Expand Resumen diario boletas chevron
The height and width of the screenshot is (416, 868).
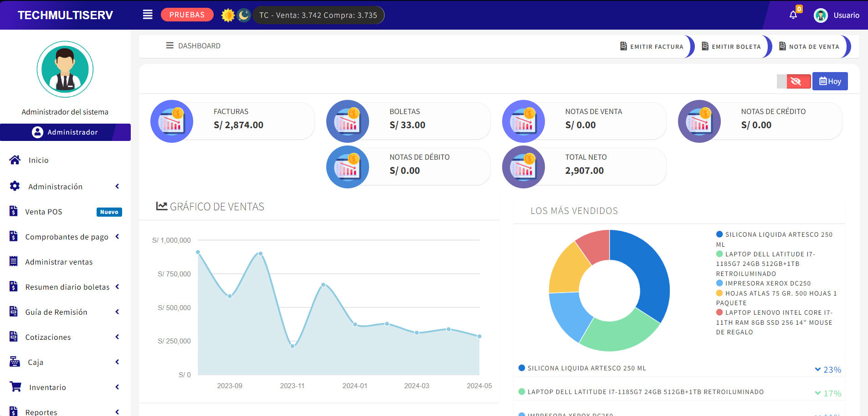click(x=117, y=286)
